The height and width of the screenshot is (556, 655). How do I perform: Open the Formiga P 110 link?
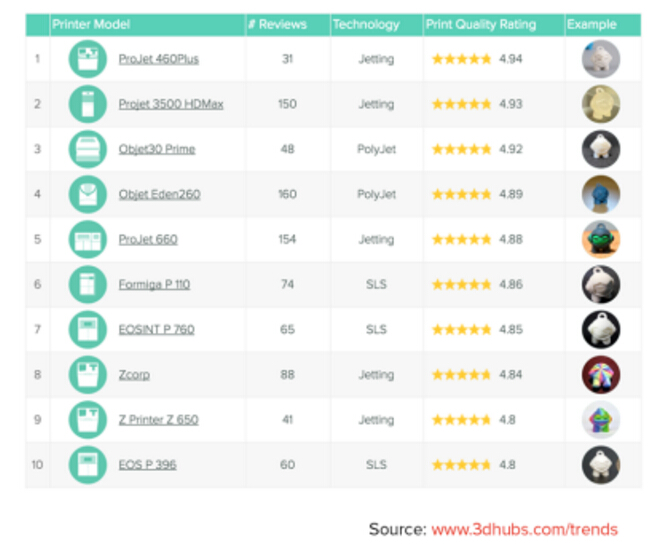coord(155,285)
